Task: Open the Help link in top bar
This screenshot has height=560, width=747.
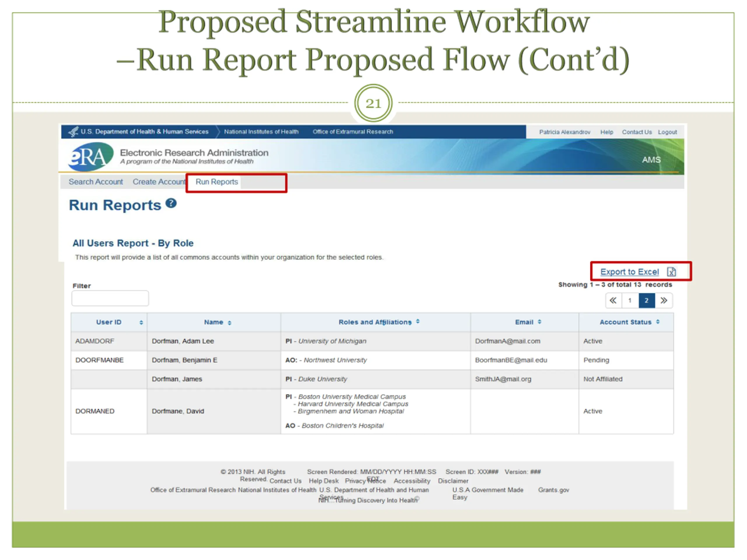Action: coord(607,132)
